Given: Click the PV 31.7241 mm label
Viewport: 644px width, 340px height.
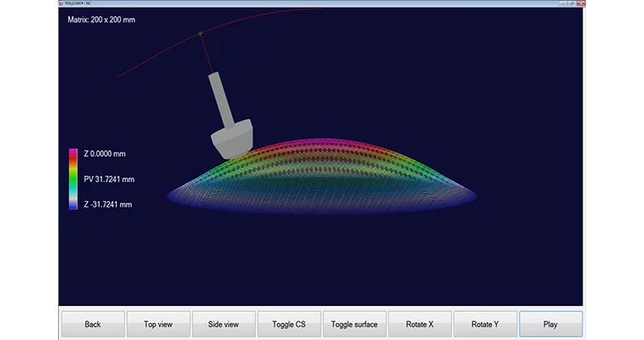Looking at the screenshot, I should [109, 179].
